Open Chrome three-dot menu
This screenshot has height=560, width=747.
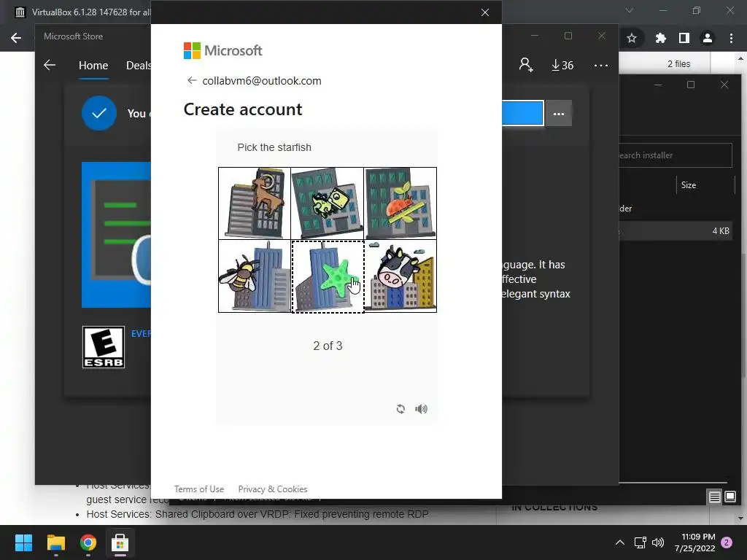(x=731, y=38)
